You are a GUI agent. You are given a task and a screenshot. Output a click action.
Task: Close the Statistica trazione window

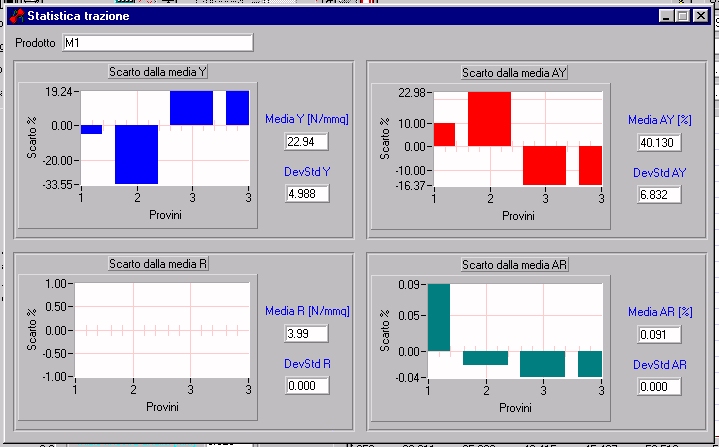(701, 17)
